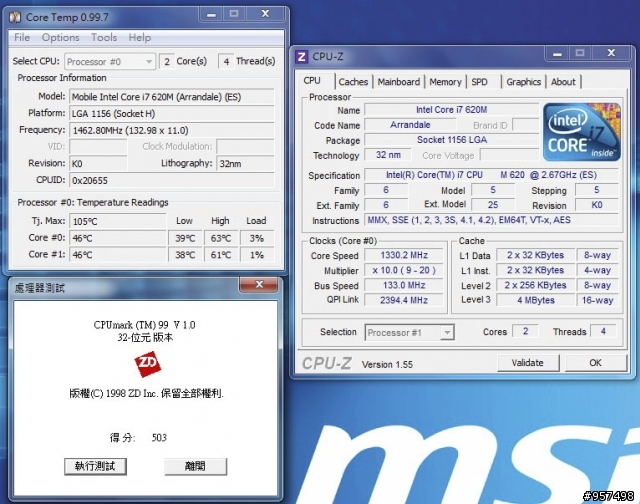Click the CPUID field 0x20655
The width and height of the screenshot is (640, 504).
point(171,180)
